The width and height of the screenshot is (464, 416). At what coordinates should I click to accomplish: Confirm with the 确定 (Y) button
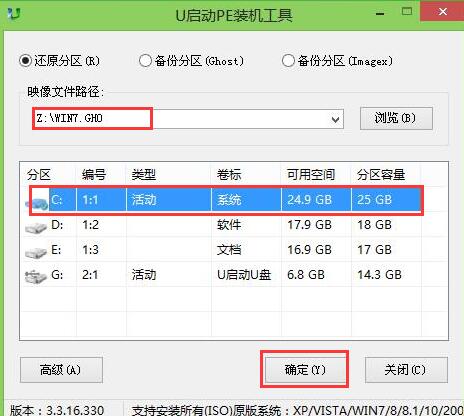pyautogui.click(x=305, y=369)
